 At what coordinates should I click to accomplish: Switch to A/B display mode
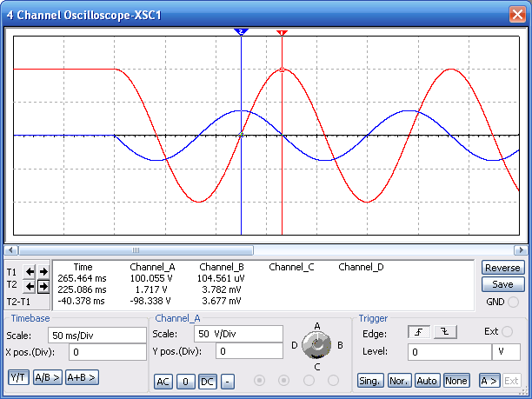[x=48, y=377]
